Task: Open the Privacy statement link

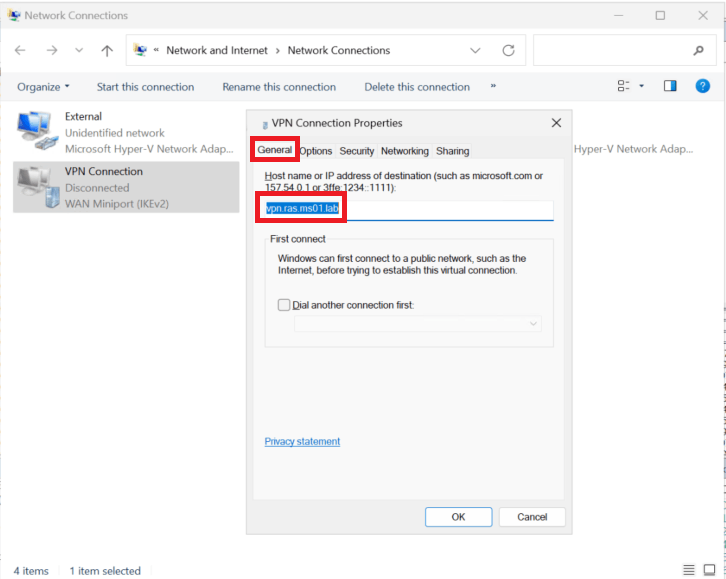Action: [x=302, y=442]
